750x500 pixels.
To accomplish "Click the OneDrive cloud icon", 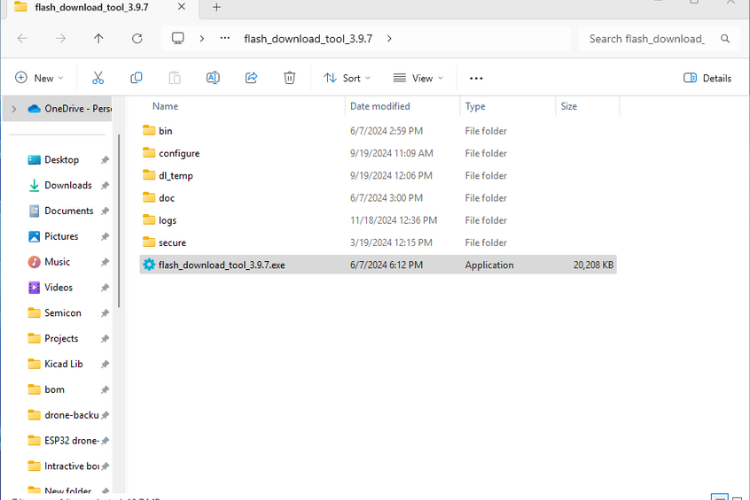I will coord(34,109).
